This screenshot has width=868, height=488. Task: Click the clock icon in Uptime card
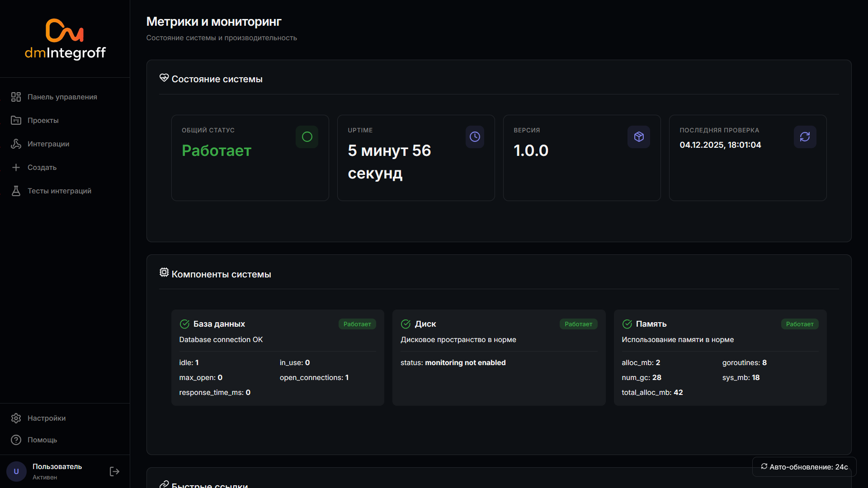tap(475, 137)
